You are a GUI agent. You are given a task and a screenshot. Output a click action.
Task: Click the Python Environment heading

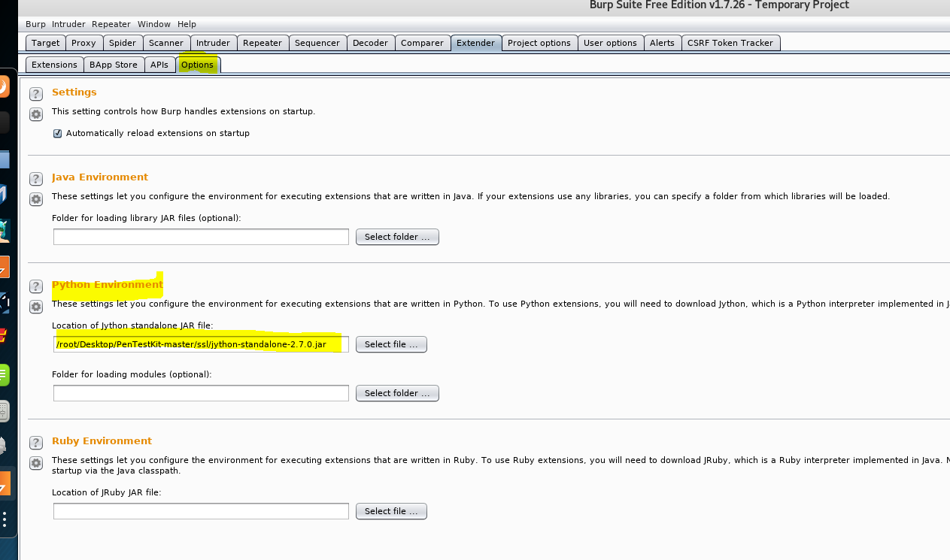click(108, 285)
